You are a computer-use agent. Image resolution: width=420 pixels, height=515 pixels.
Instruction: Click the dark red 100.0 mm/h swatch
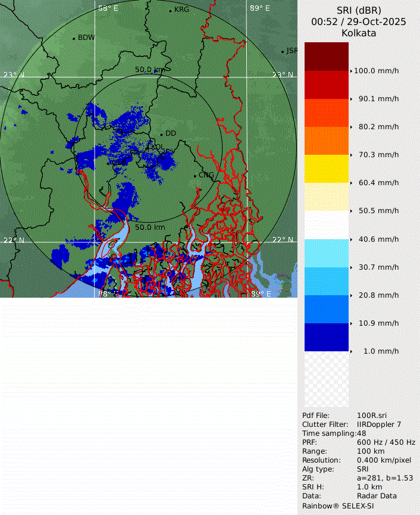pyautogui.click(x=326, y=57)
